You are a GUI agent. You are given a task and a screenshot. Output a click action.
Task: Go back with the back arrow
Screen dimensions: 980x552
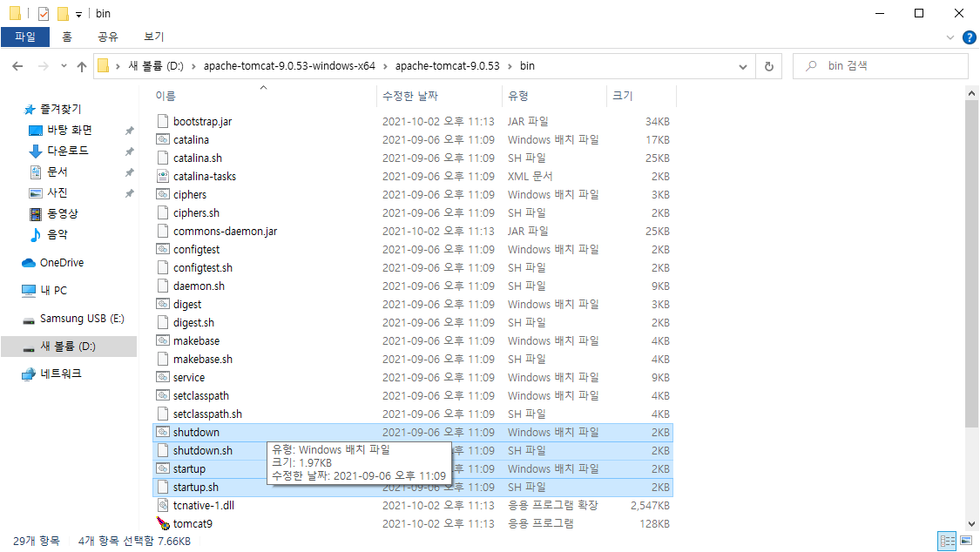[17, 66]
